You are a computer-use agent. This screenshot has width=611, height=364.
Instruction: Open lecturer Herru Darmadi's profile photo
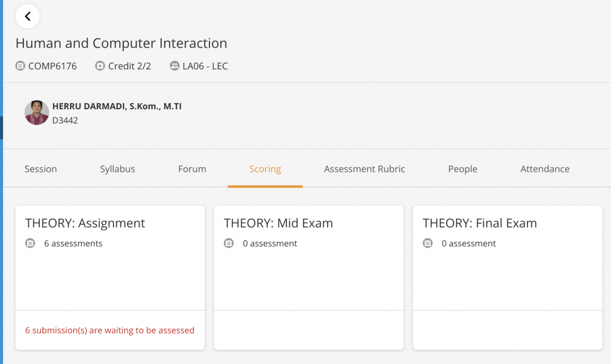click(x=36, y=113)
